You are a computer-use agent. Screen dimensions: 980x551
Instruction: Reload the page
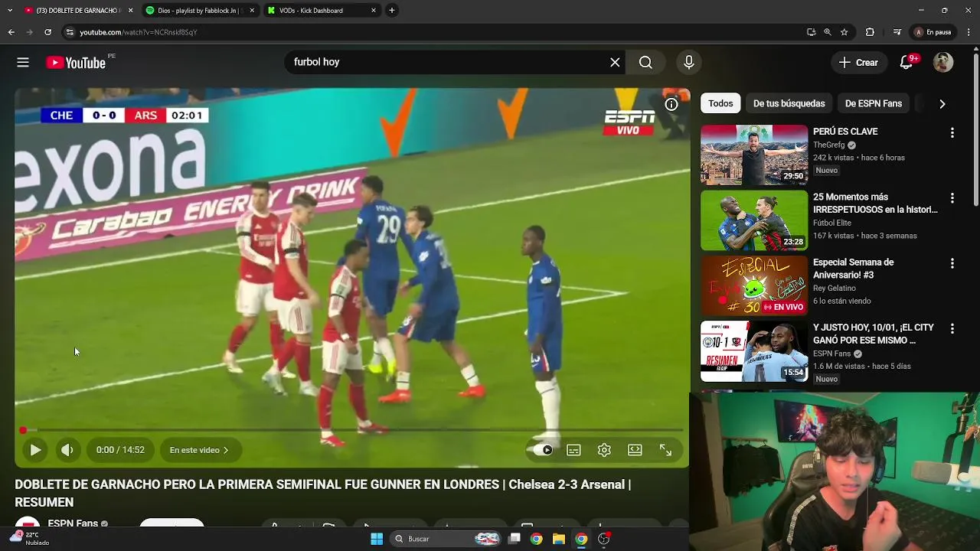[x=47, y=32]
